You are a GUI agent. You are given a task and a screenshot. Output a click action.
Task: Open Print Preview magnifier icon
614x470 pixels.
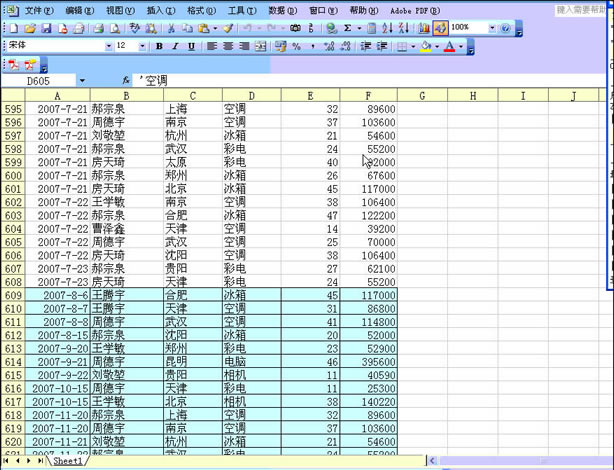[115, 28]
